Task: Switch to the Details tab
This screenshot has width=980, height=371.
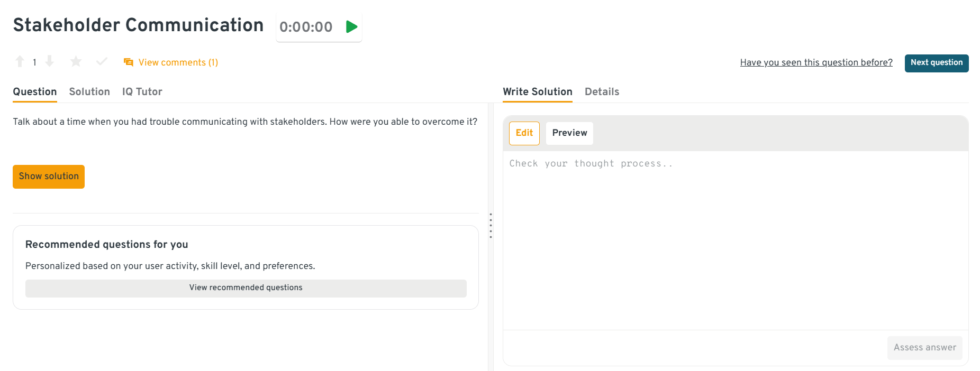Action: [x=602, y=91]
